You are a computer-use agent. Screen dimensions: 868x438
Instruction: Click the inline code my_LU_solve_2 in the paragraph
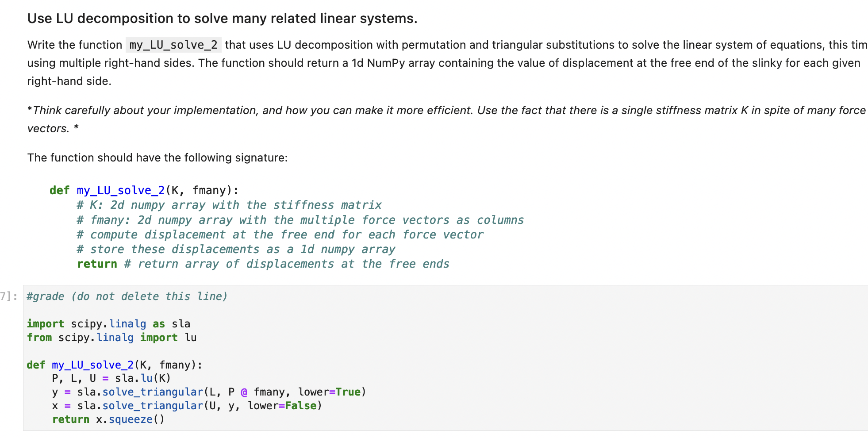click(173, 45)
